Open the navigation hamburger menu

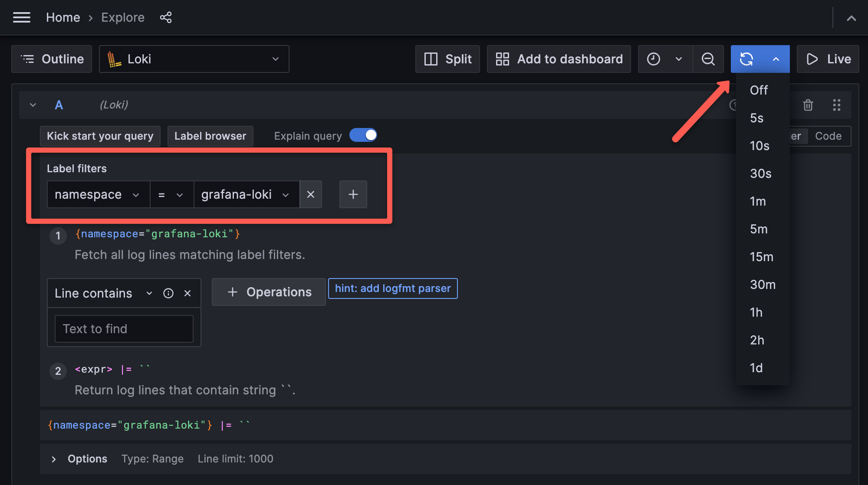[21, 17]
